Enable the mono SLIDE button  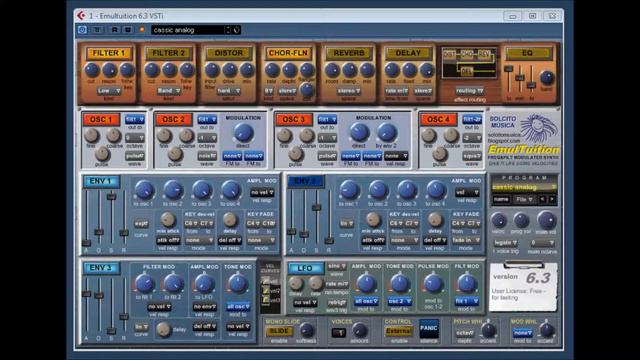[x=279, y=331]
